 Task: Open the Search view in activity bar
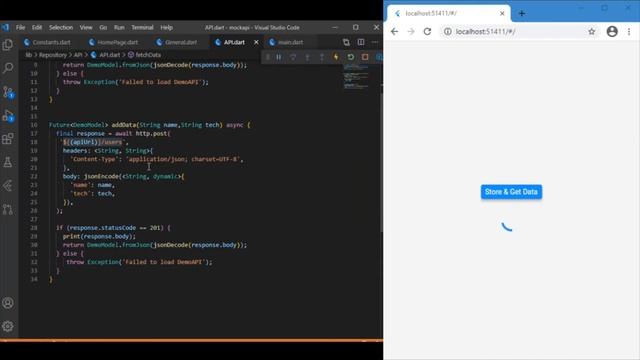[x=8, y=68]
